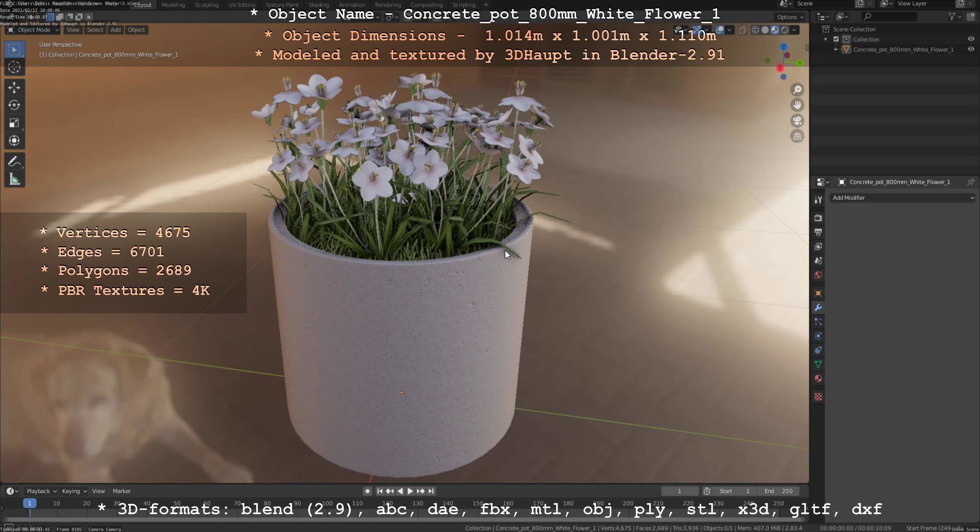The image size is (980, 532).
Task: Open the Add Modifier dropdown
Action: [903, 198]
